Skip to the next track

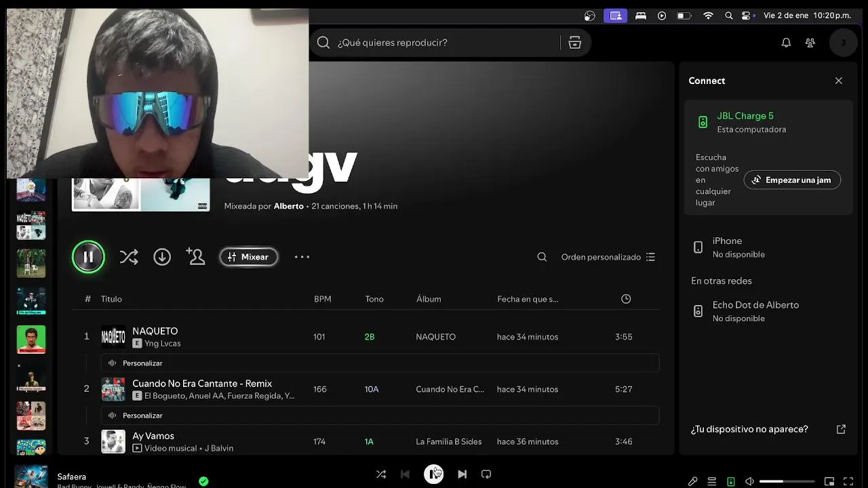click(462, 474)
